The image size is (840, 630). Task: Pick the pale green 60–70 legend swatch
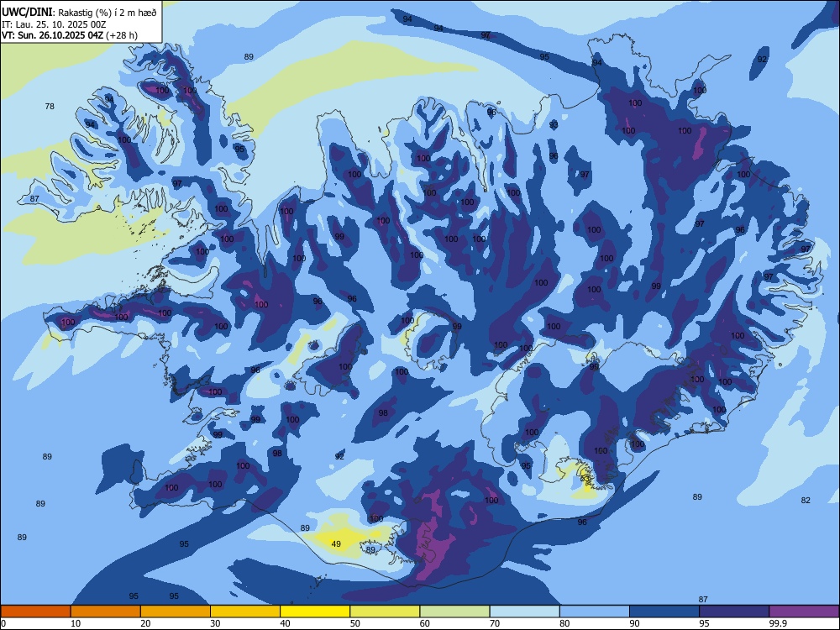click(454, 612)
